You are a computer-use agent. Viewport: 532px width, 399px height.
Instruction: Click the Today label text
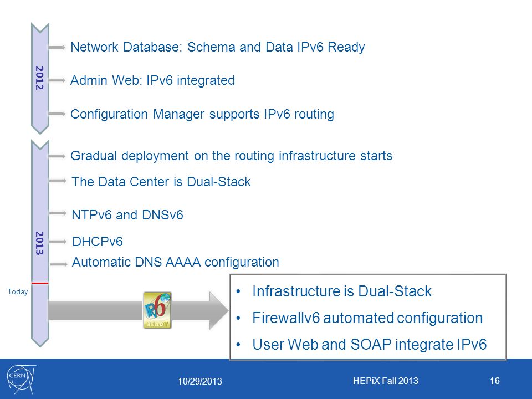[x=18, y=292]
